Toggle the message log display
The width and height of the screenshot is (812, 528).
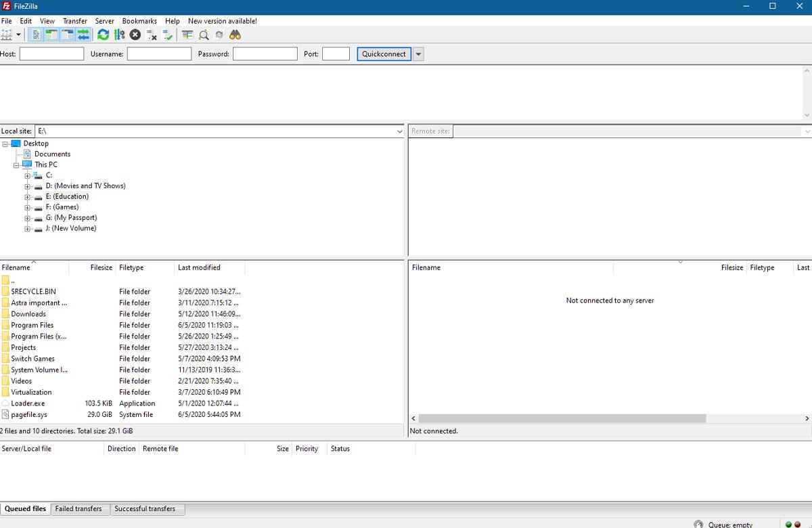(36, 35)
